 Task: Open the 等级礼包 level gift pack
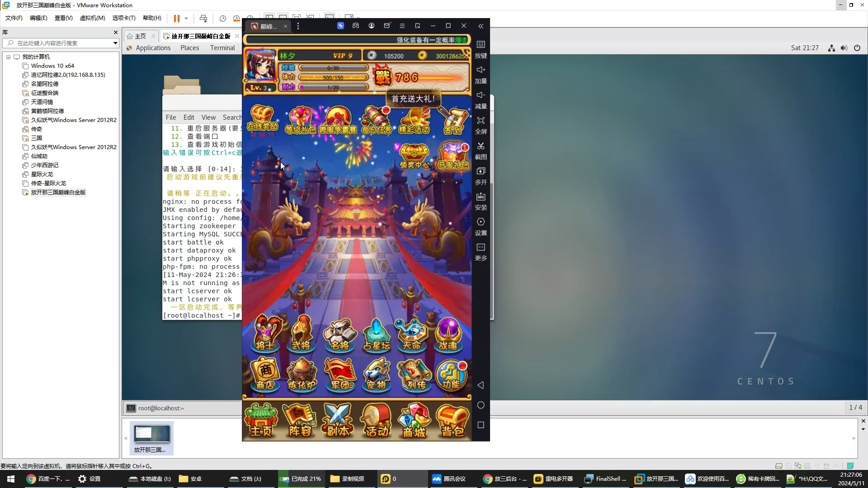[301, 121]
